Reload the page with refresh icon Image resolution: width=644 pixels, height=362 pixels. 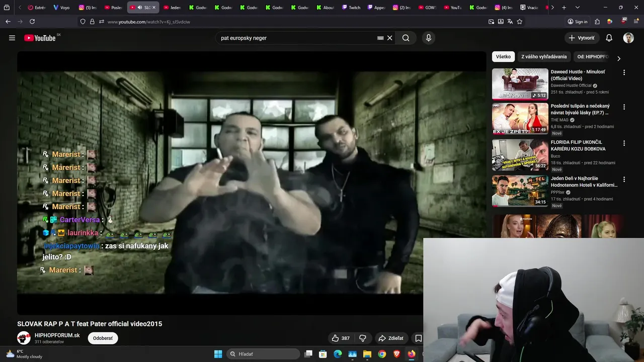pyautogui.click(x=32, y=22)
